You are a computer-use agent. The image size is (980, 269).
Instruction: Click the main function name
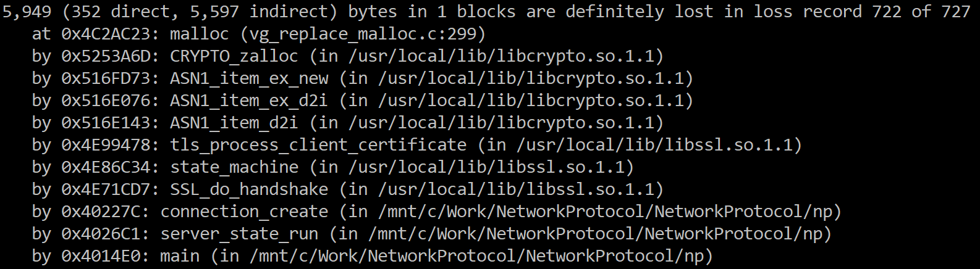pyautogui.click(x=180, y=256)
